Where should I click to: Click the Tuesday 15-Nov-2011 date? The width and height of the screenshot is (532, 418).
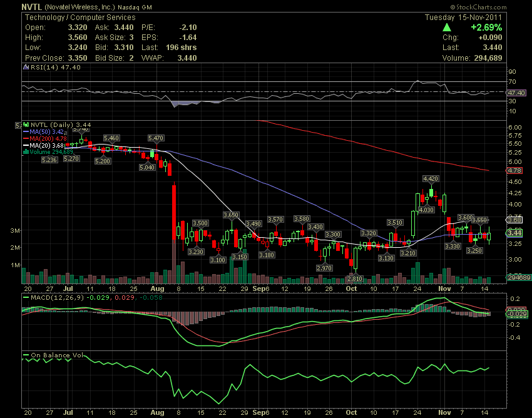click(463, 18)
